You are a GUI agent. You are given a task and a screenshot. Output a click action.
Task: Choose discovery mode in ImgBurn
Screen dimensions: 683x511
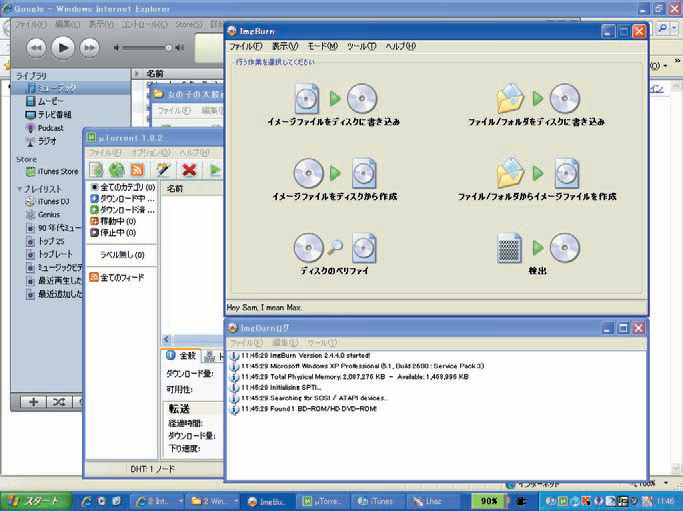pyautogui.click(x=538, y=254)
